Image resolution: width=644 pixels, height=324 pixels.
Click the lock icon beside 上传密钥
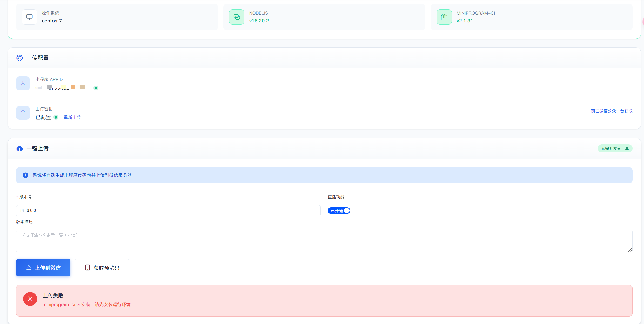(23, 113)
